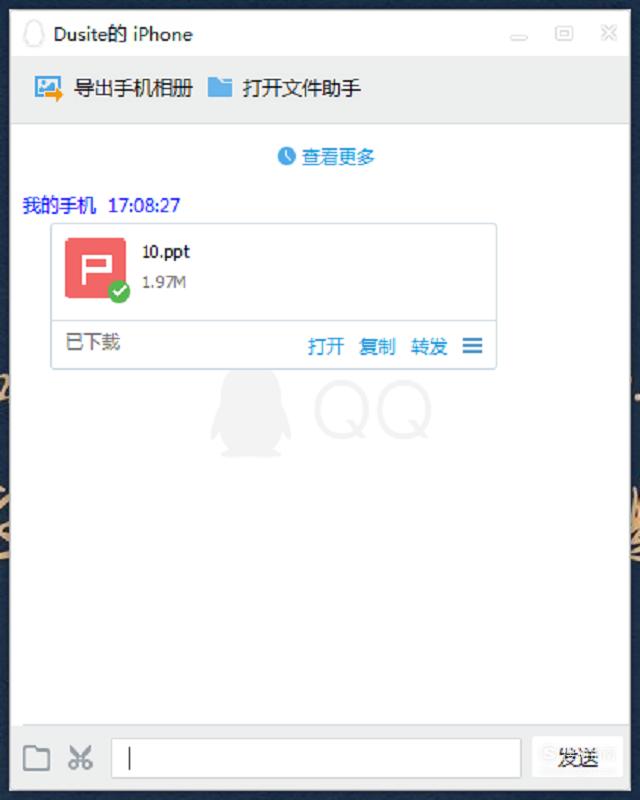This screenshot has height=800, width=640.
Task: Click 导出手机相册 toolbar label
Action: point(133,88)
